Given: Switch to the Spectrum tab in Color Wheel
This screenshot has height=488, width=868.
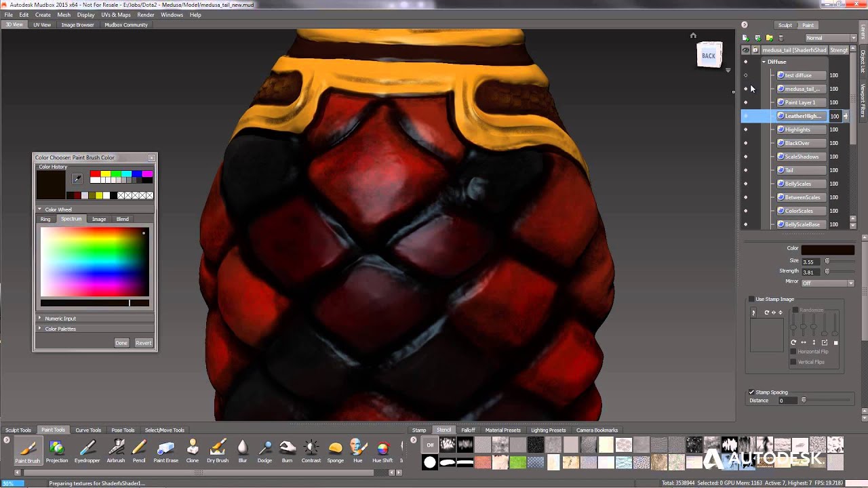Looking at the screenshot, I should point(71,219).
